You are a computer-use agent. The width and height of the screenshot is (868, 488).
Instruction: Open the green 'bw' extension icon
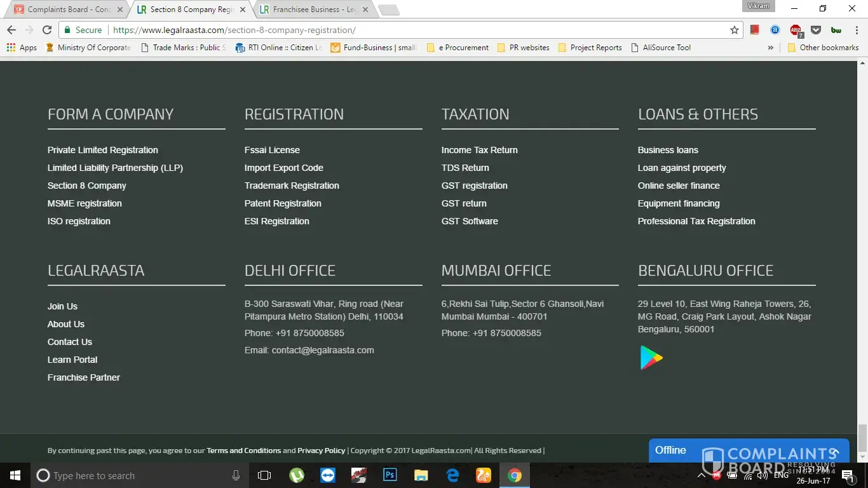click(x=836, y=30)
